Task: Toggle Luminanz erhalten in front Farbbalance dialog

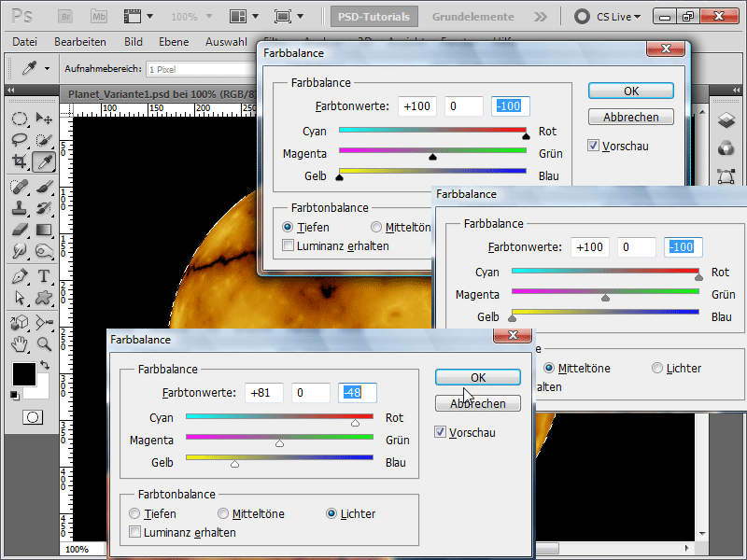Action: click(134, 532)
